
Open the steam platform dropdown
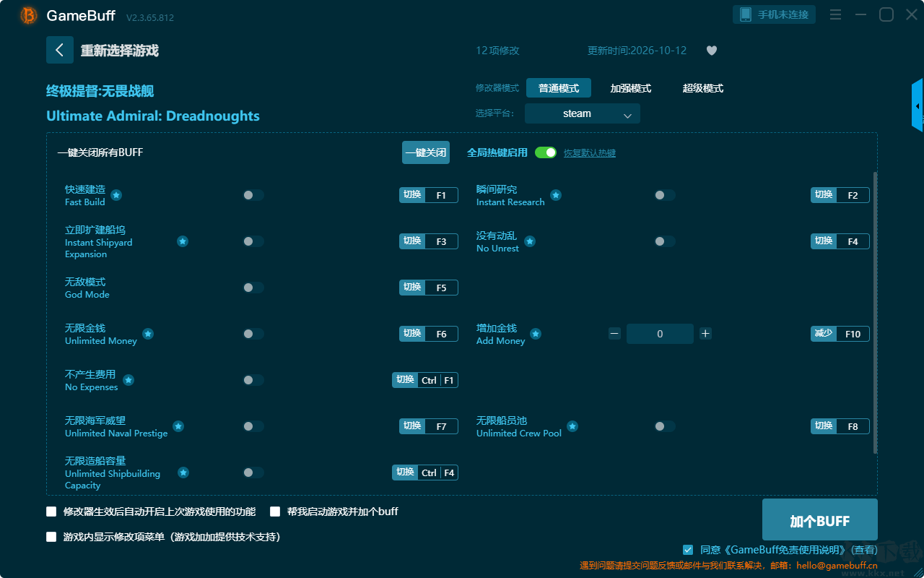[583, 113]
